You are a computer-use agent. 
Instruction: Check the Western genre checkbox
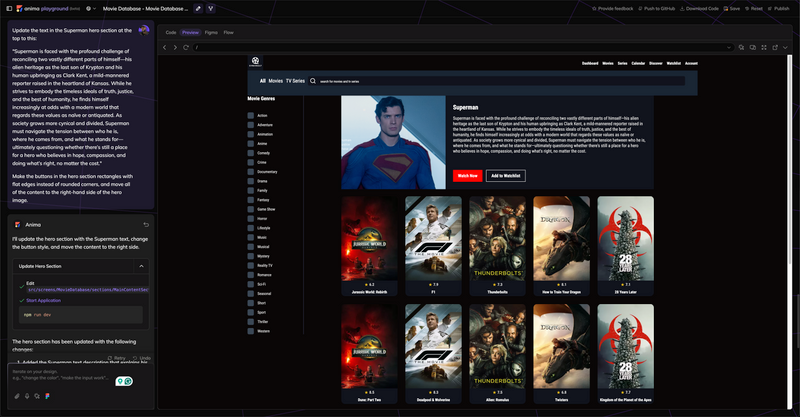click(x=251, y=331)
